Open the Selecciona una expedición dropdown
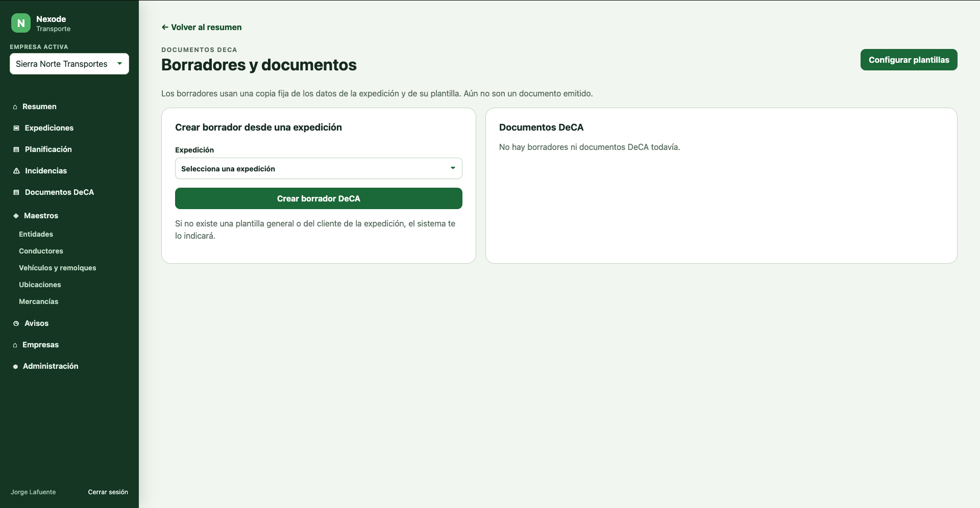 coord(318,168)
